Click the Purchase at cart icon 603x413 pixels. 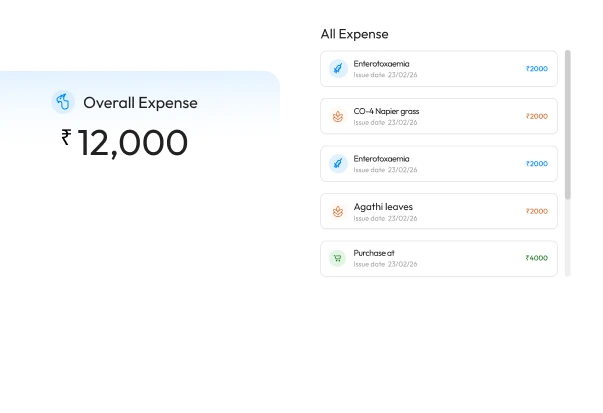tap(338, 258)
